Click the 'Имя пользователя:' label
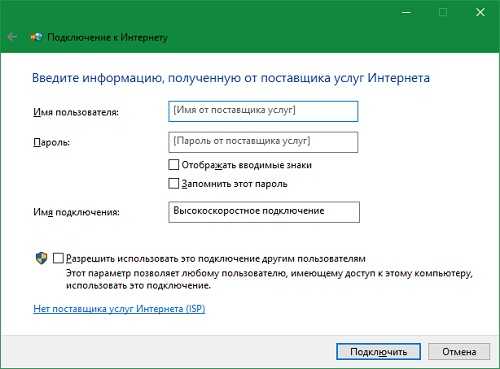 coord(76,112)
